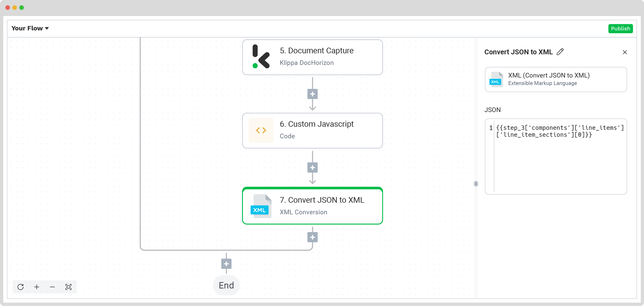644x306 pixels.
Task: Zoom in on the flow canvas
Action: coord(37,287)
